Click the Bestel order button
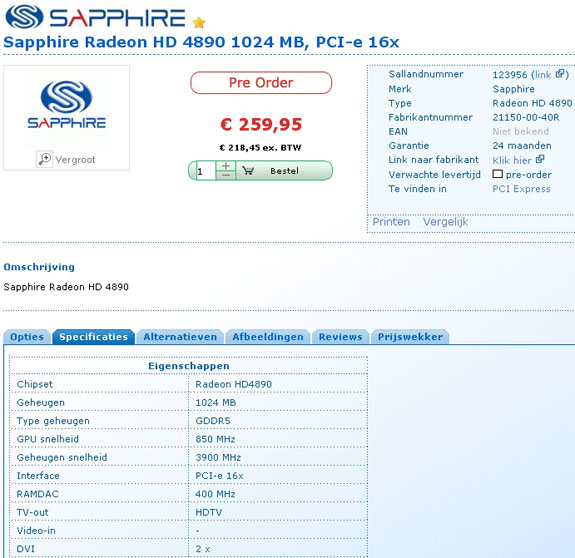 (284, 171)
